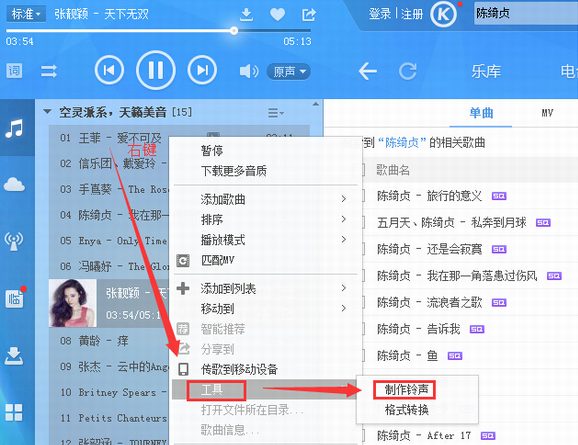This screenshot has height=445, width=578.
Task: Mute the volume speaker icon
Action: (249, 71)
